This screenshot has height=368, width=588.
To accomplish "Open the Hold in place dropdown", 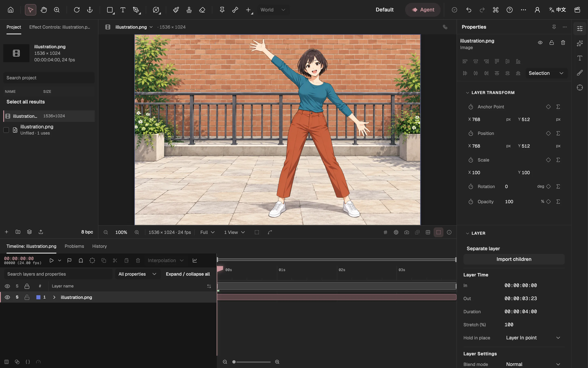I will [x=533, y=338].
